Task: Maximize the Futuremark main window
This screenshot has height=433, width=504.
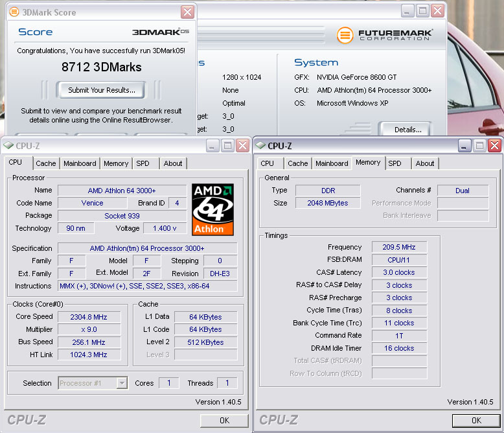Action: click(422, 11)
